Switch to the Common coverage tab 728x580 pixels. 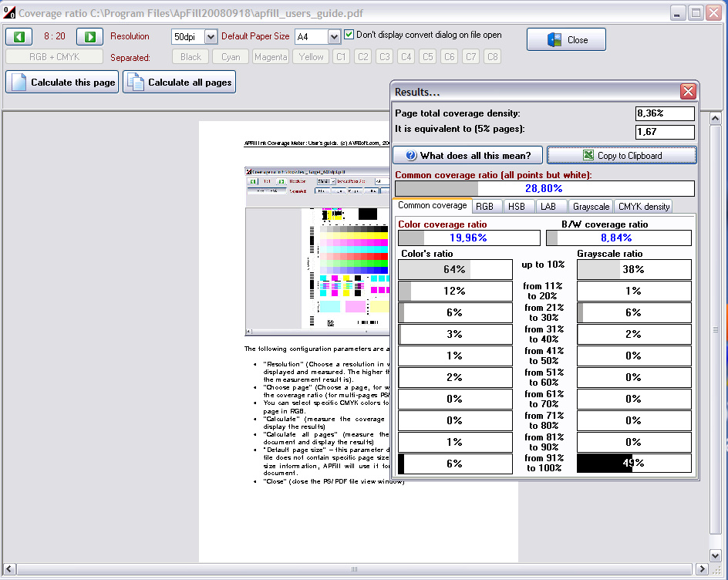pyautogui.click(x=432, y=205)
